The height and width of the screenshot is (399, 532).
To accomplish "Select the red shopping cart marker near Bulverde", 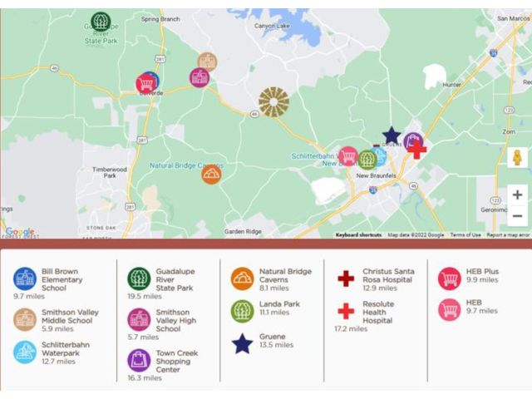I will coord(145,84).
